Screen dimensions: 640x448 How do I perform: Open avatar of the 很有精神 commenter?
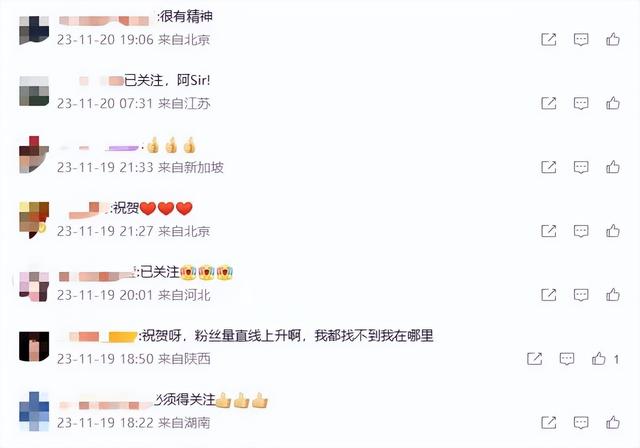click(x=34, y=29)
